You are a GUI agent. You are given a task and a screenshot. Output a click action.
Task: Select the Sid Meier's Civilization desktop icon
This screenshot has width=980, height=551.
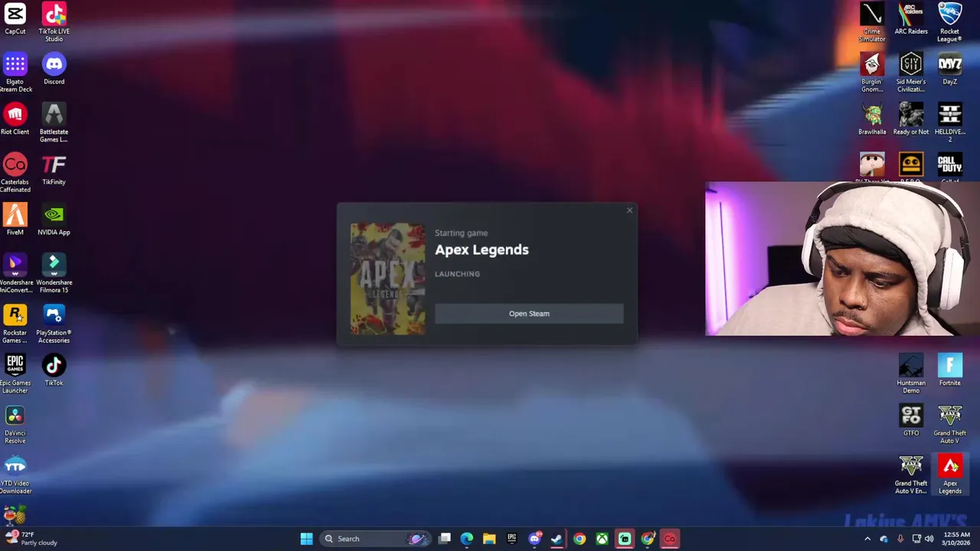coord(911,73)
